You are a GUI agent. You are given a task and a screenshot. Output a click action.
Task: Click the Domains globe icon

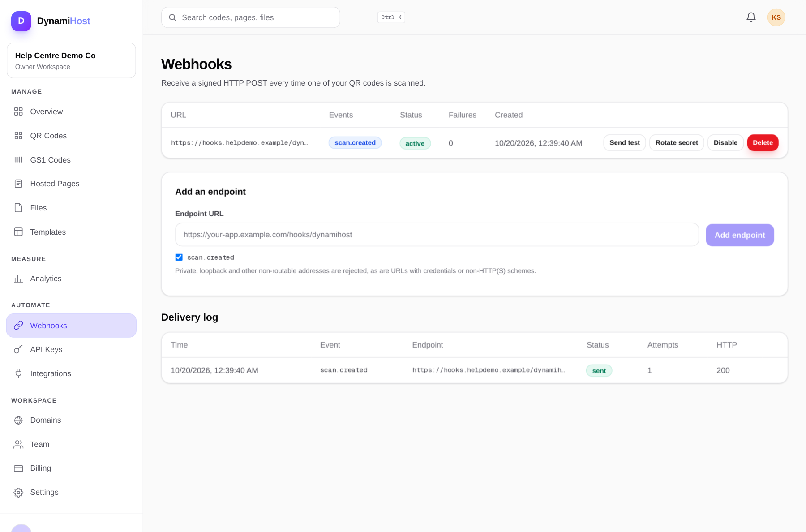pos(18,420)
